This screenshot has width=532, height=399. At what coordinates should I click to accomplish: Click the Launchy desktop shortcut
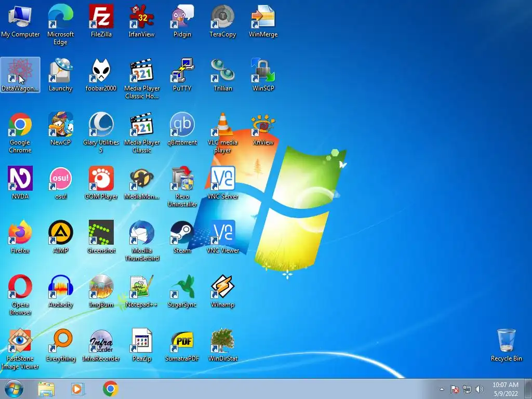click(x=60, y=75)
